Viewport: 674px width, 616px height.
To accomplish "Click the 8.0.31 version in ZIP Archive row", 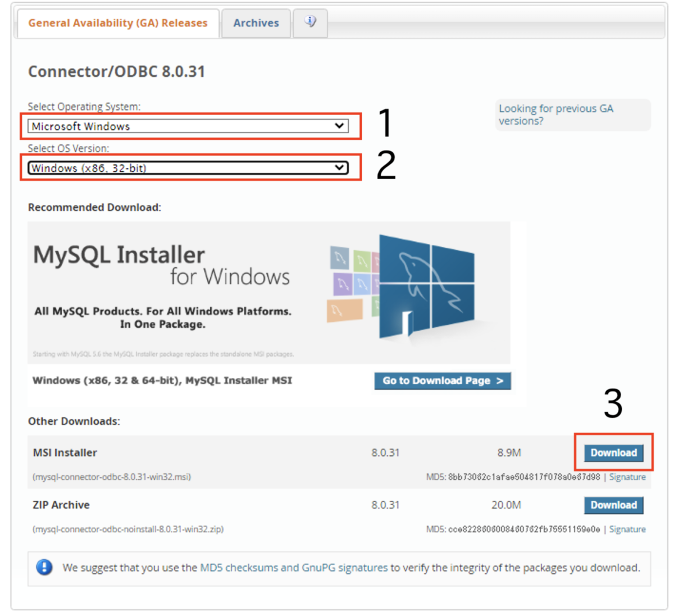I will (x=385, y=505).
